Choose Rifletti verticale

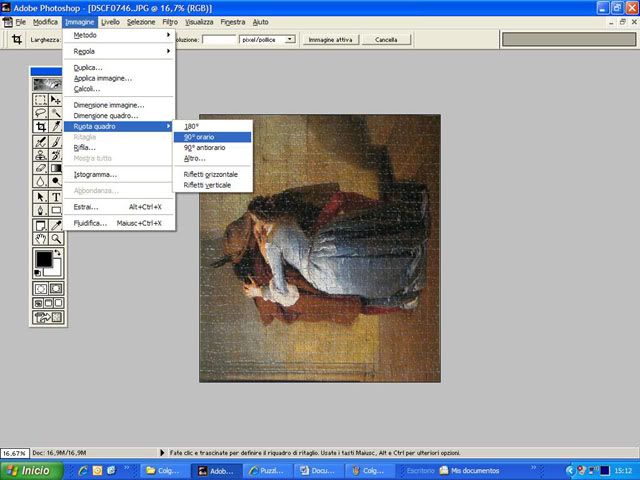point(212,185)
